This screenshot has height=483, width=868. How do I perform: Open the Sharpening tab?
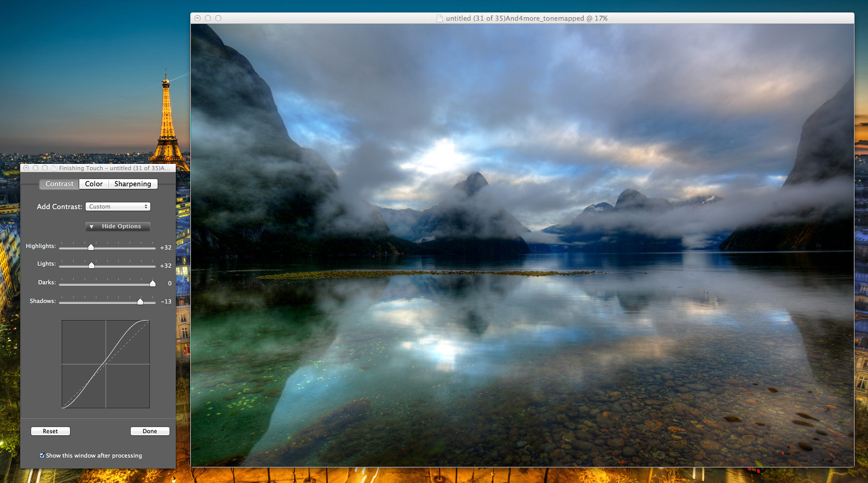[x=133, y=184]
